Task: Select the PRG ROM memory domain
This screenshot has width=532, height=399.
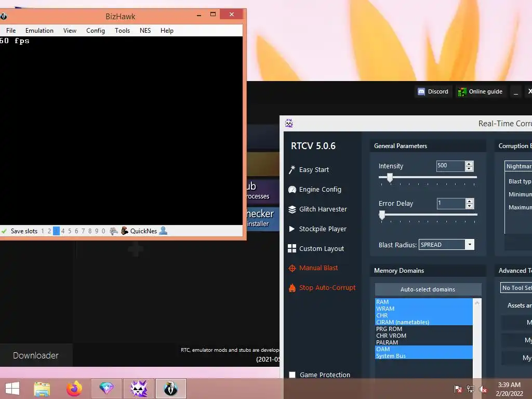Action: click(424, 329)
